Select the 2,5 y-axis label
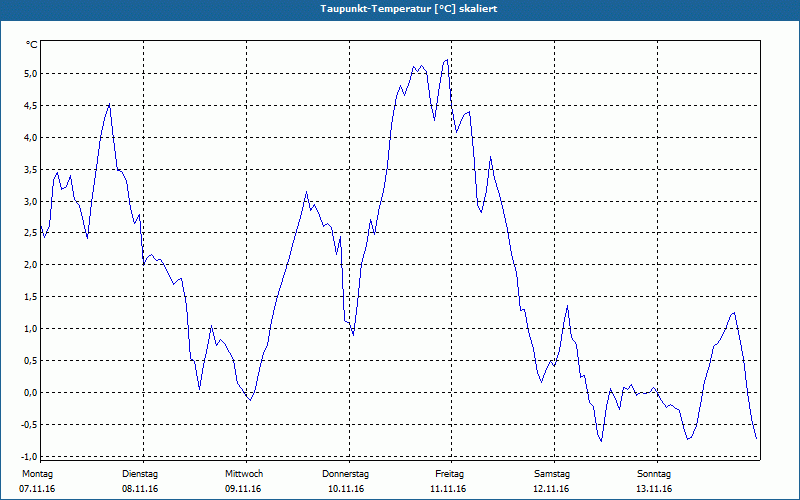The height and width of the screenshot is (500, 800). pos(30,233)
